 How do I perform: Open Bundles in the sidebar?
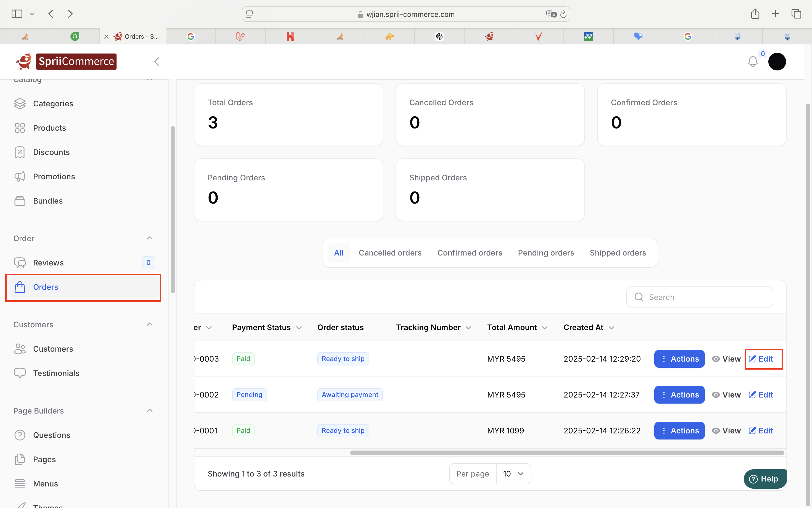pos(48,201)
